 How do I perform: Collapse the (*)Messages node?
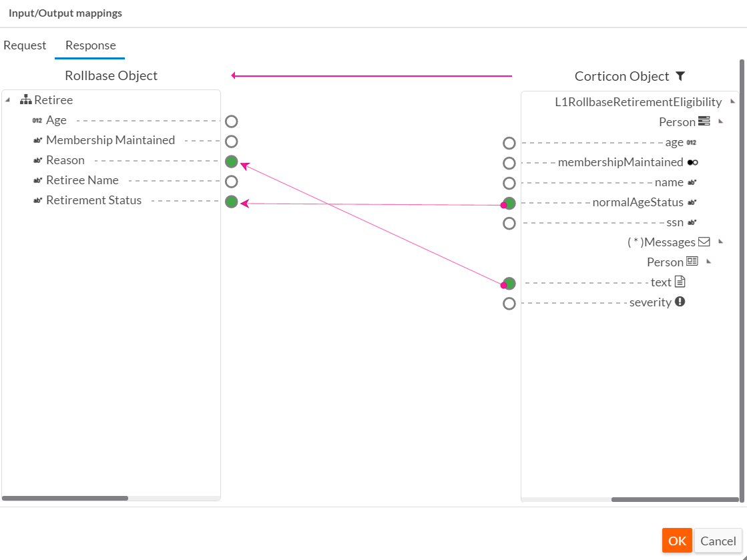click(x=721, y=242)
